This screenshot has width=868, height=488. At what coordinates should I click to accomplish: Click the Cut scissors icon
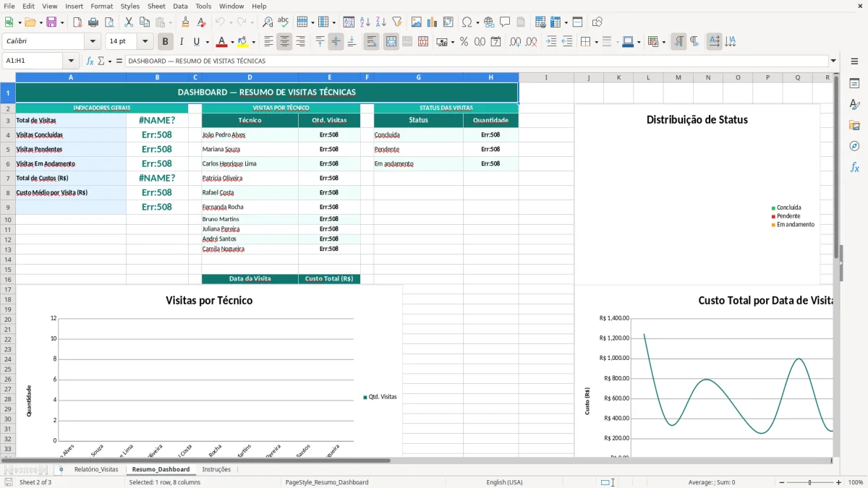(x=129, y=22)
